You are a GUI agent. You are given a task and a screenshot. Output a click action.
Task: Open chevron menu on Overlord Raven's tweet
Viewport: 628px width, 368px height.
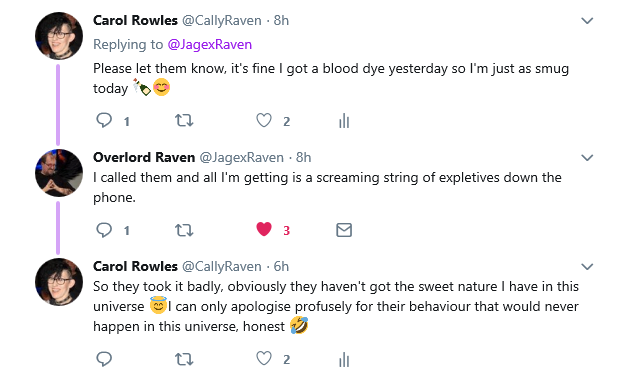tap(587, 157)
